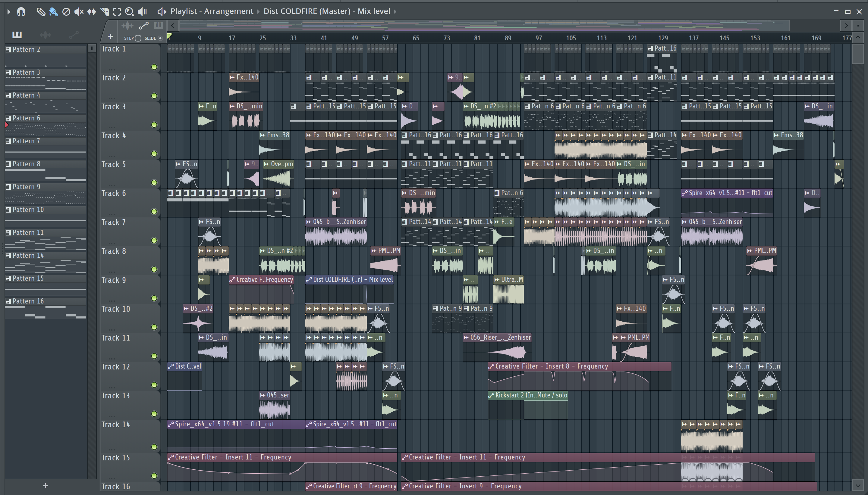Show pattern clips in picker panel
Viewport: 868px width, 495px height.
[x=17, y=34]
